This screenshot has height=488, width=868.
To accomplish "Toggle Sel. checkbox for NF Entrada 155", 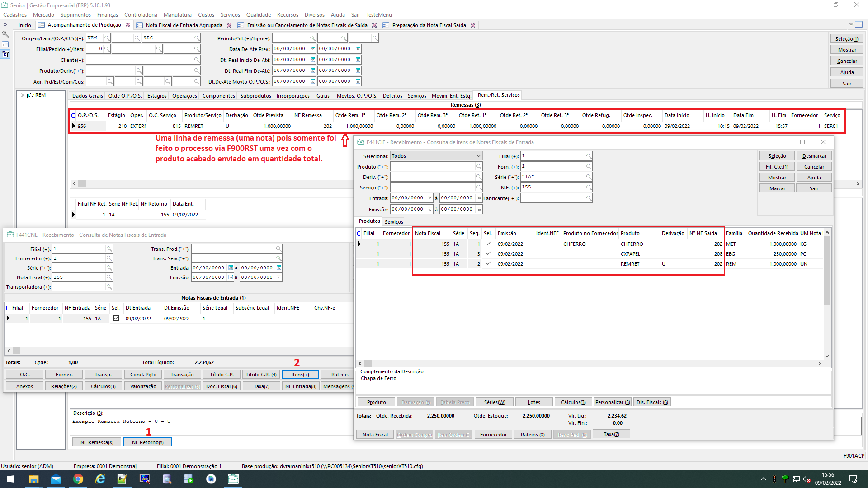I will tap(116, 319).
